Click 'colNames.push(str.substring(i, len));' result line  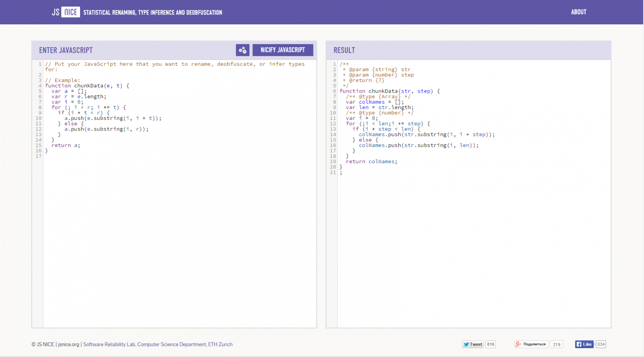[419, 145]
